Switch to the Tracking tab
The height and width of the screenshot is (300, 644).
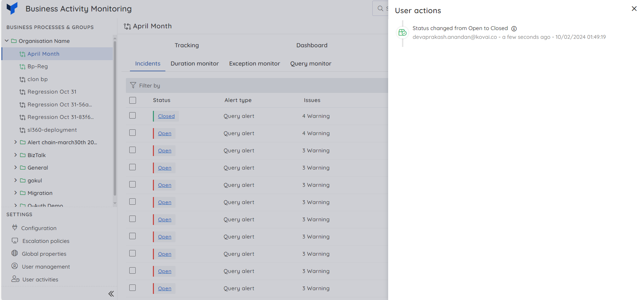click(x=187, y=45)
